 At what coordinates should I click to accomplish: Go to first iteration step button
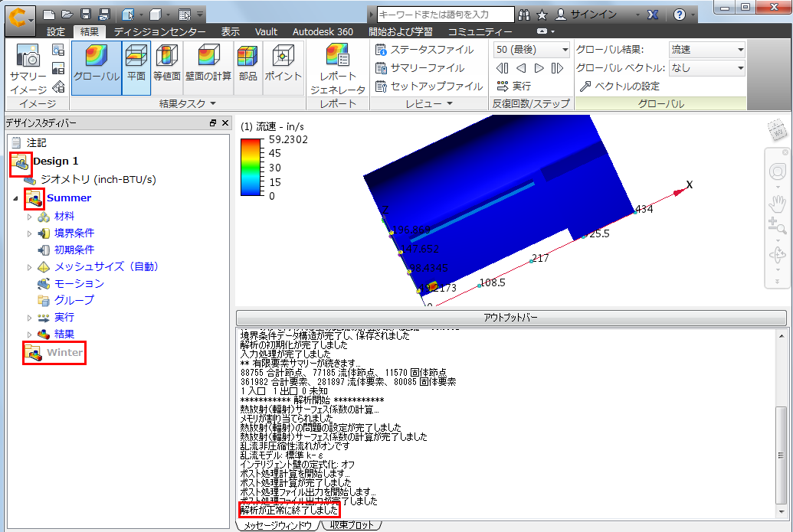pos(502,68)
